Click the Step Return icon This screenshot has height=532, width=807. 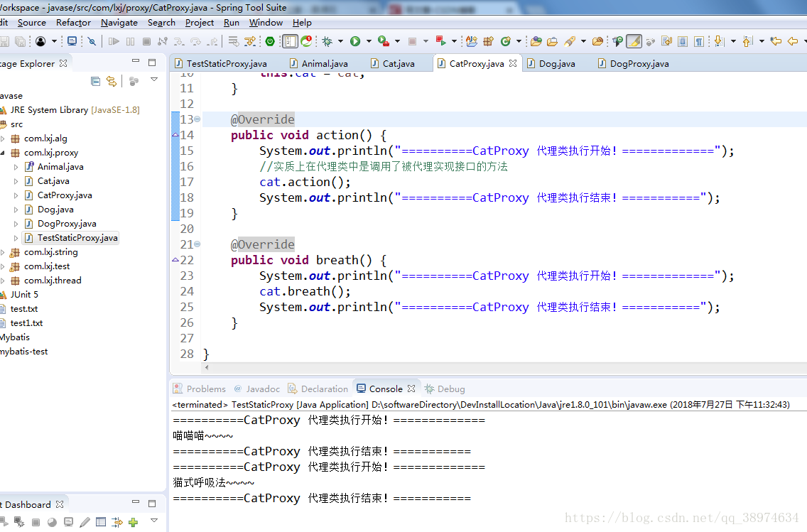click(212, 41)
